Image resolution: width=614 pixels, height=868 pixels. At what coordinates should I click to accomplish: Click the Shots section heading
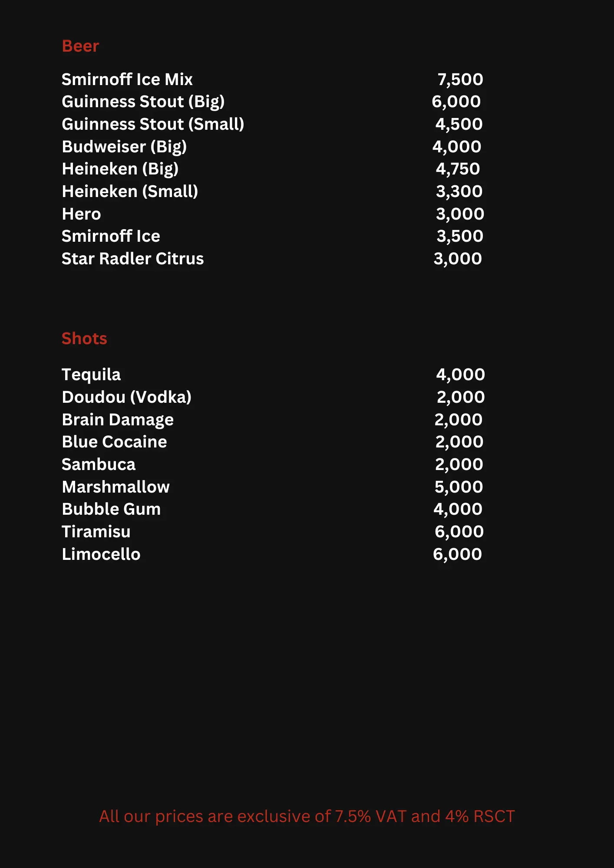[x=84, y=339]
